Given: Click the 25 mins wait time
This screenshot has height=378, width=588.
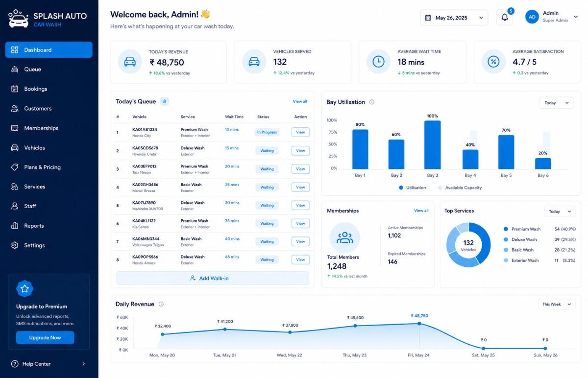Looking at the screenshot, I should click(x=232, y=185).
